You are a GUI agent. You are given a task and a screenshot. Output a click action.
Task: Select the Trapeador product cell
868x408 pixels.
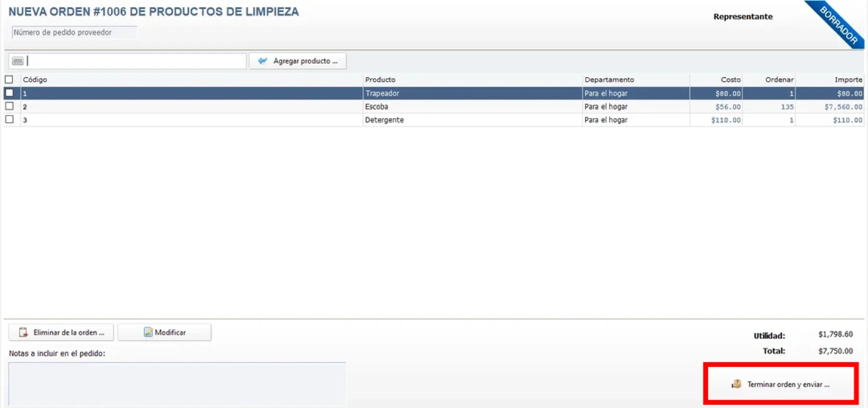click(x=472, y=93)
